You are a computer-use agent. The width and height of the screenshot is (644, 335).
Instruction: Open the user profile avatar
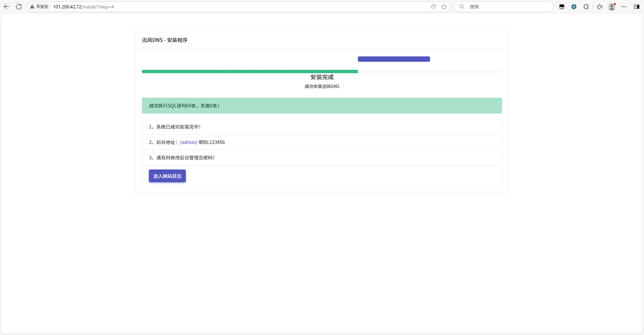(x=612, y=7)
